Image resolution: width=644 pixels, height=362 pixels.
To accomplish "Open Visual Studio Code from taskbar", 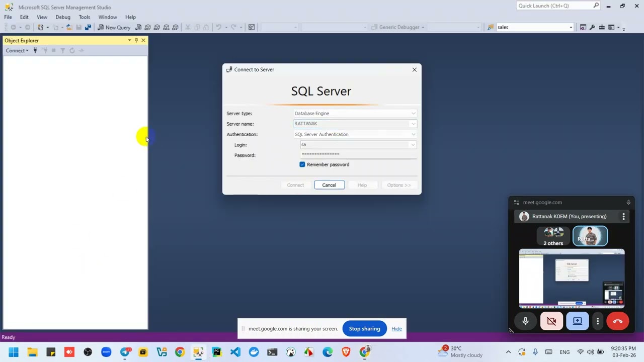I will click(235, 352).
